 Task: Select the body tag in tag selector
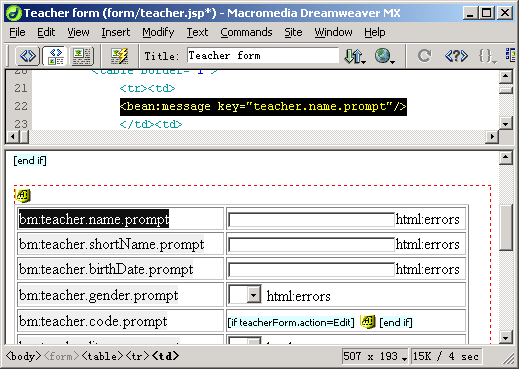point(23,356)
